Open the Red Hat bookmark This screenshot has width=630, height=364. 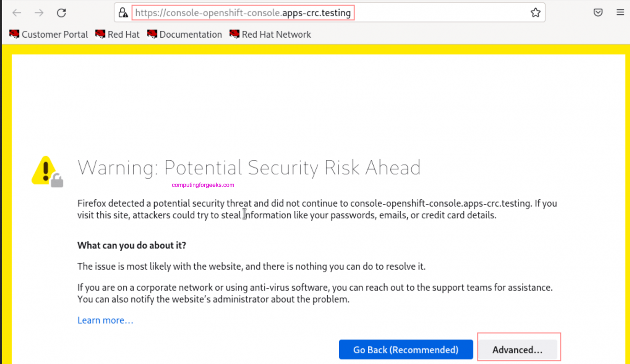pyautogui.click(x=118, y=34)
